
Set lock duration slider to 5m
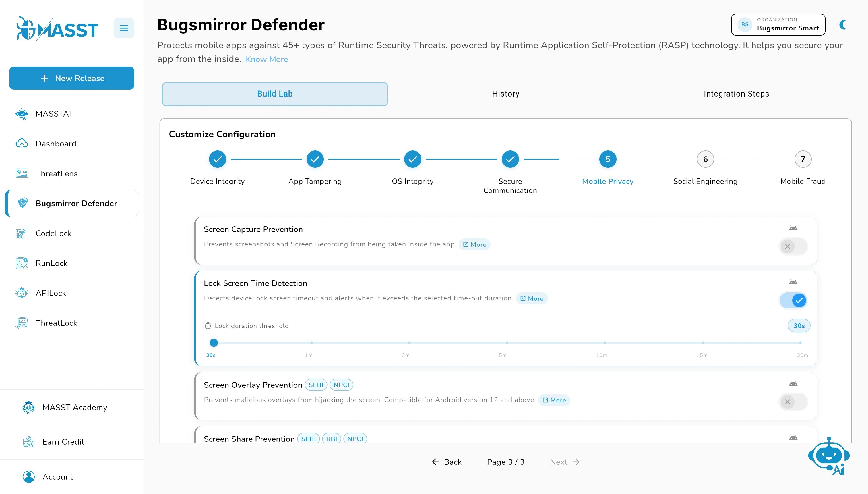(507, 343)
